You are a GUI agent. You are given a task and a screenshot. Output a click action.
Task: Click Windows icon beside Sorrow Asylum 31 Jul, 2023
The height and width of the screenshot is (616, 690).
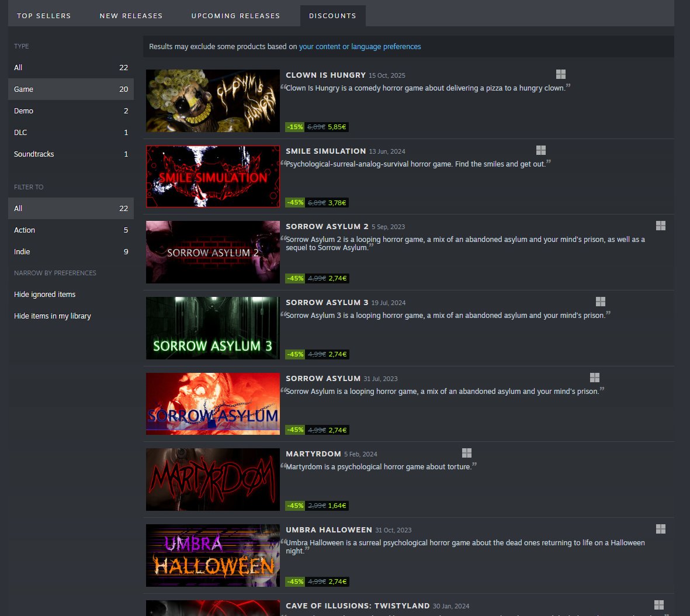point(595,378)
